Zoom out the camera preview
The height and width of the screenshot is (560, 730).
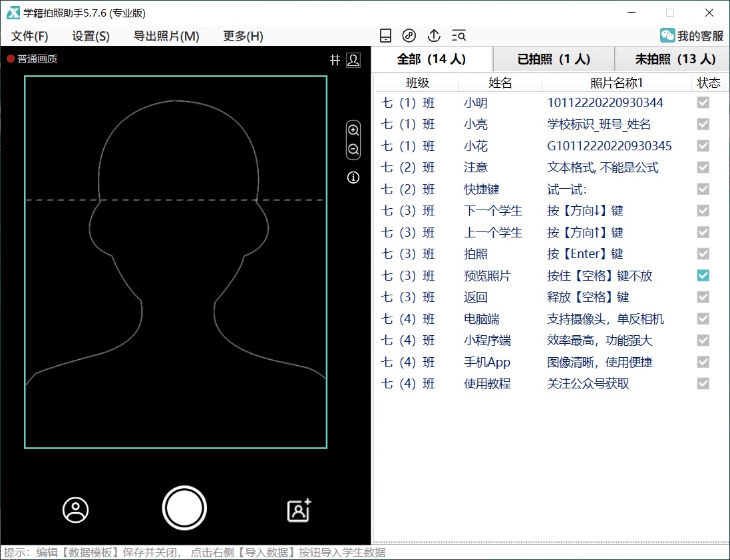[353, 150]
